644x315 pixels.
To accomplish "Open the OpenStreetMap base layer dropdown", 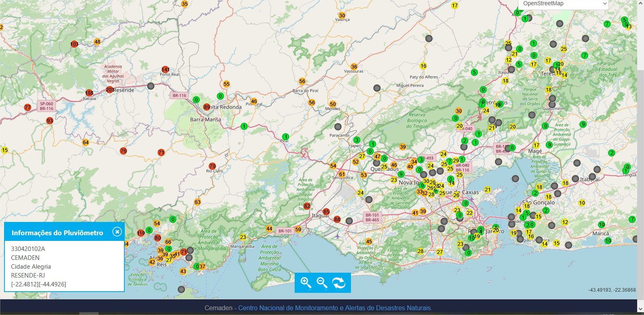I will tap(563, 4).
